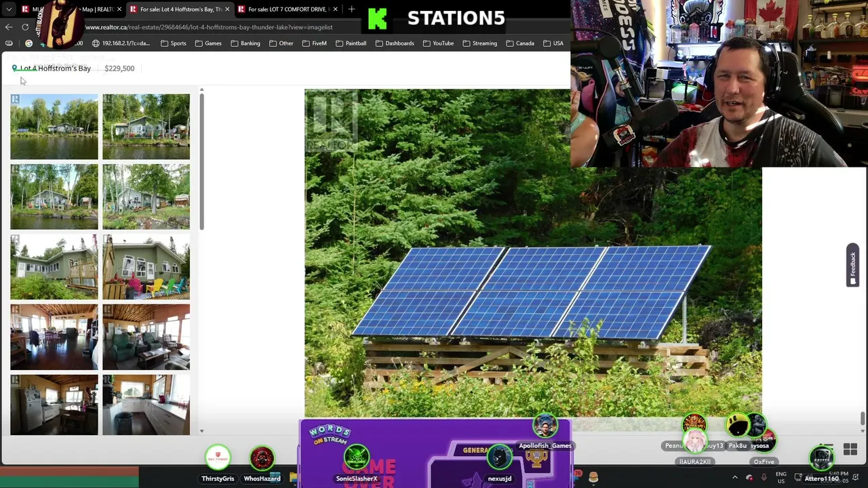Open the dining room interior thumbnail

click(x=54, y=337)
